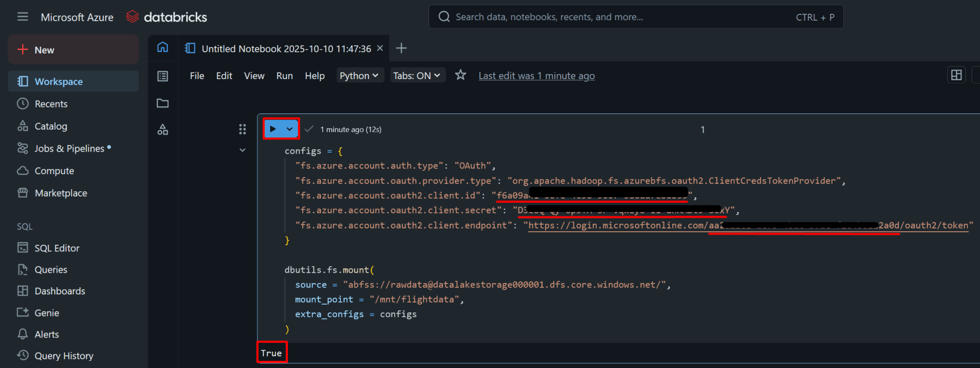Open the Python language dropdown
Image resolution: width=980 pixels, height=368 pixels.
[x=359, y=76]
